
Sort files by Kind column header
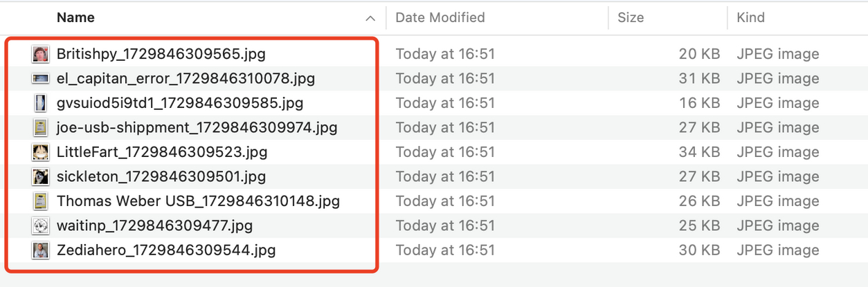(750, 18)
